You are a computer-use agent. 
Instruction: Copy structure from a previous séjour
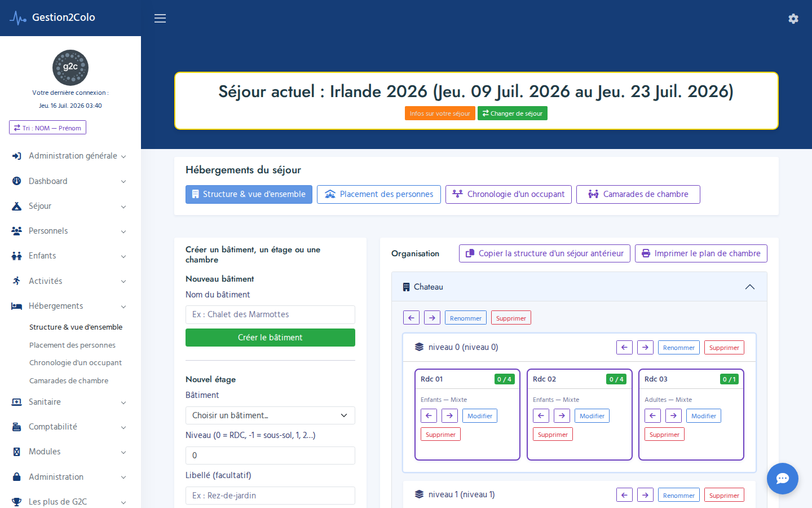click(x=545, y=253)
